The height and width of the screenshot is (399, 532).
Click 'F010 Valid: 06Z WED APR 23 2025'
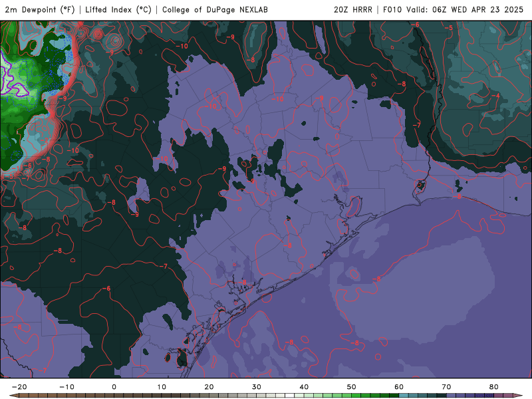coord(454,9)
